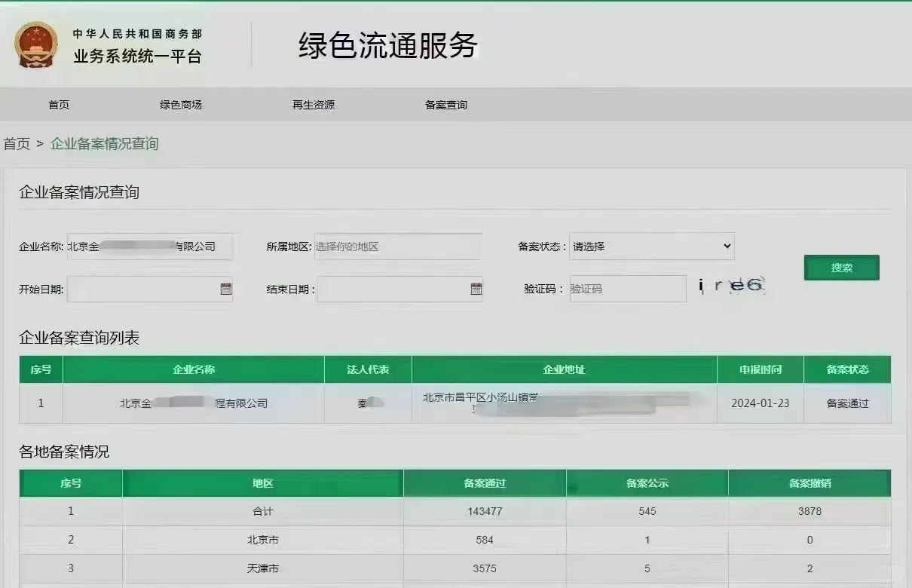Switch to the 备案查询 section
Screen dimensions: 912x588
446,105
